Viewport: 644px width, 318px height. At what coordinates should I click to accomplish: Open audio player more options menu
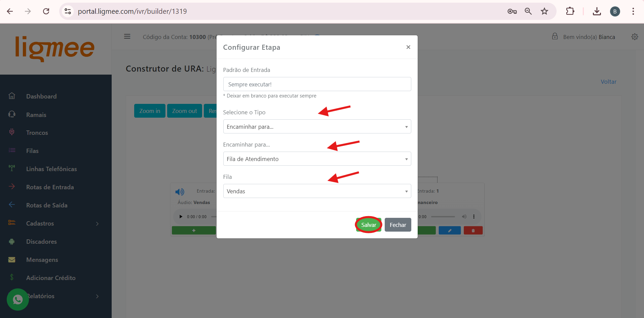click(x=474, y=217)
